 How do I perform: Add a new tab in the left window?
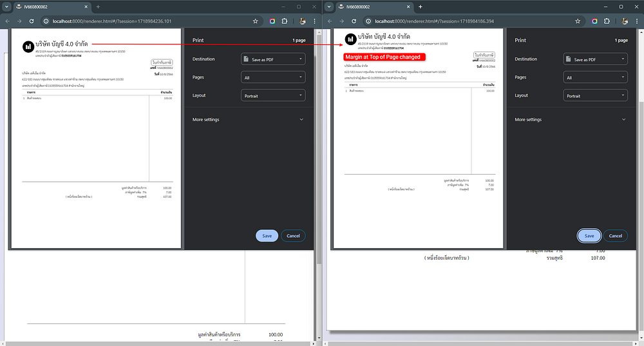(x=98, y=6)
